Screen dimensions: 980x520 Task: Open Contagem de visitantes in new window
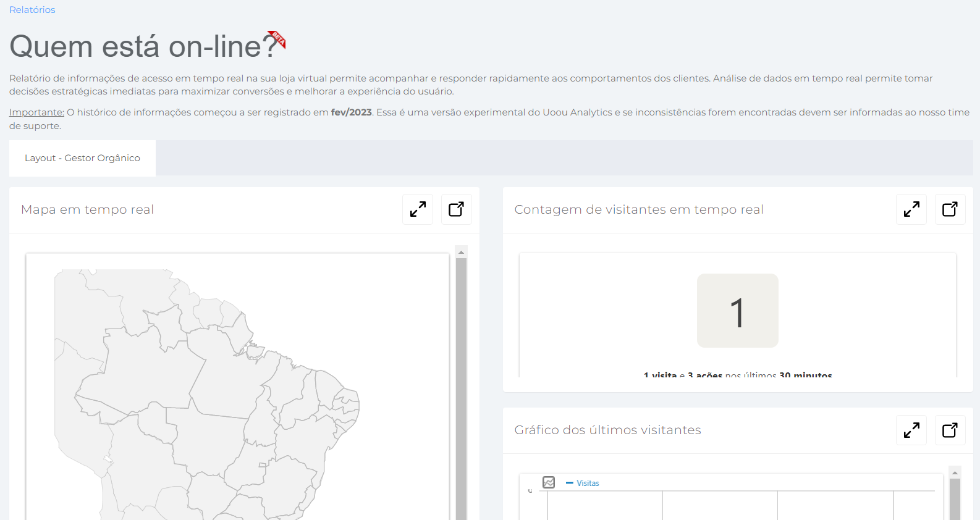click(x=950, y=209)
